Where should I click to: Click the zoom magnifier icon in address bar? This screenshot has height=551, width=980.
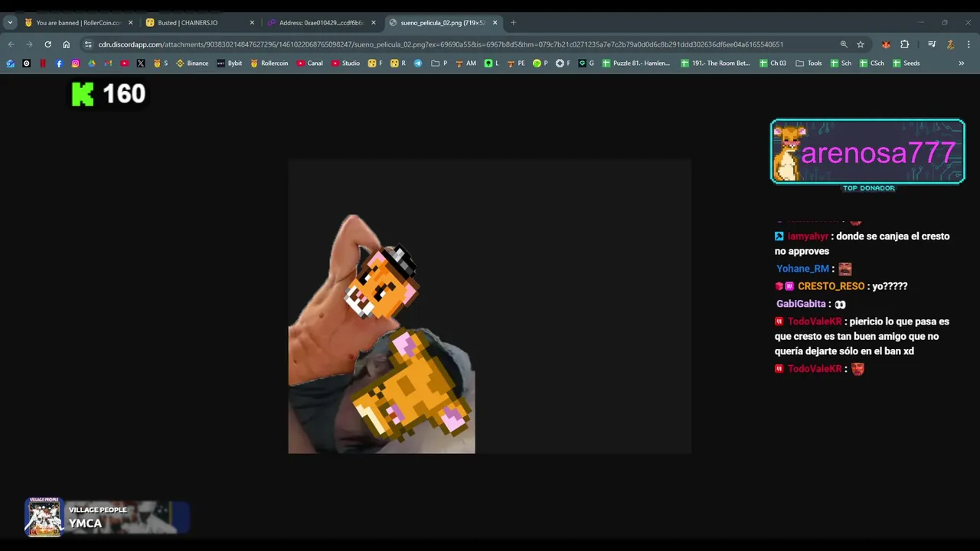point(844,44)
